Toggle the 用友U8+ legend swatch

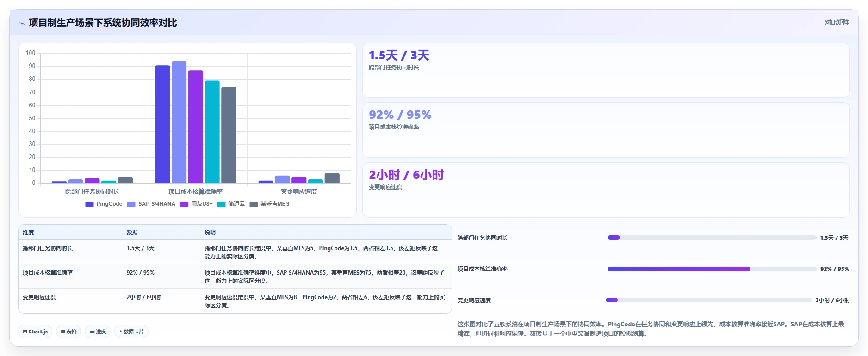click(x=184, y=204)
